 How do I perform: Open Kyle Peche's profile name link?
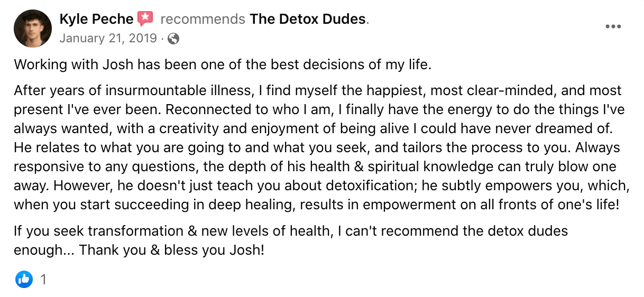click(96, 20)
